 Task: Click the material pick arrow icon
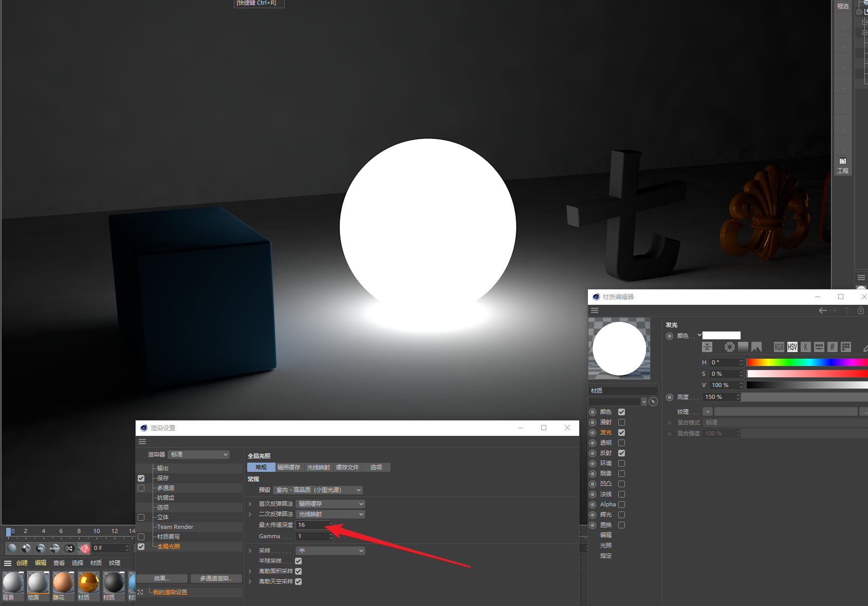coord(653,401)
